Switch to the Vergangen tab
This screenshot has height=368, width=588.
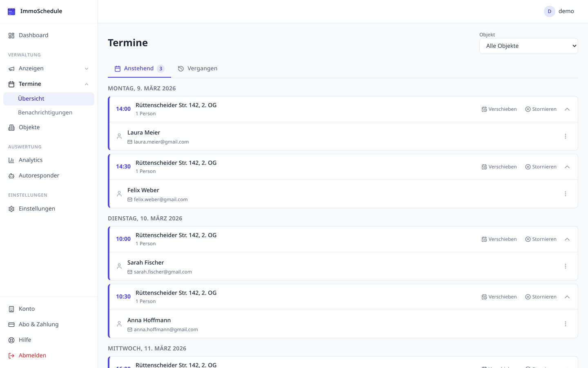(198, 69)
